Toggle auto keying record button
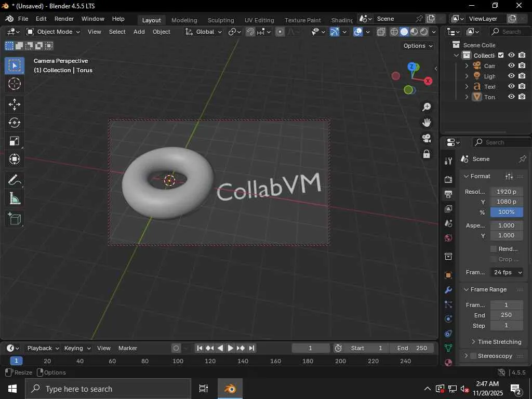Image resolution: width=532 pixels, height=399 pixels. pyautogui.click(x=176, y=348)
